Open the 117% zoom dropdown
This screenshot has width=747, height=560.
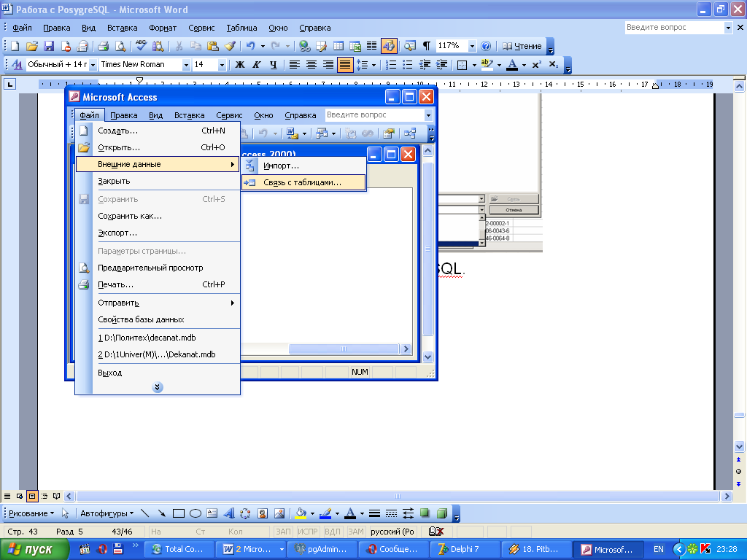pyautogui.click(x=472, y=46)
